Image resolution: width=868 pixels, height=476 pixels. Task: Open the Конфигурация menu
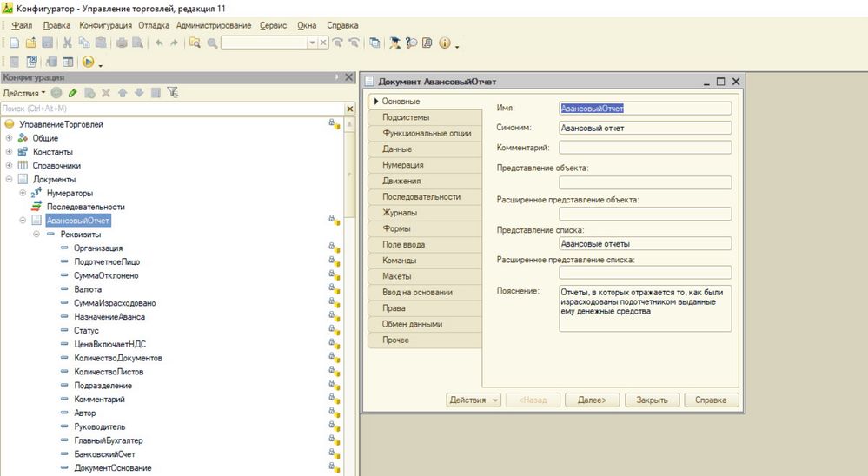click(x=105, y=25)
